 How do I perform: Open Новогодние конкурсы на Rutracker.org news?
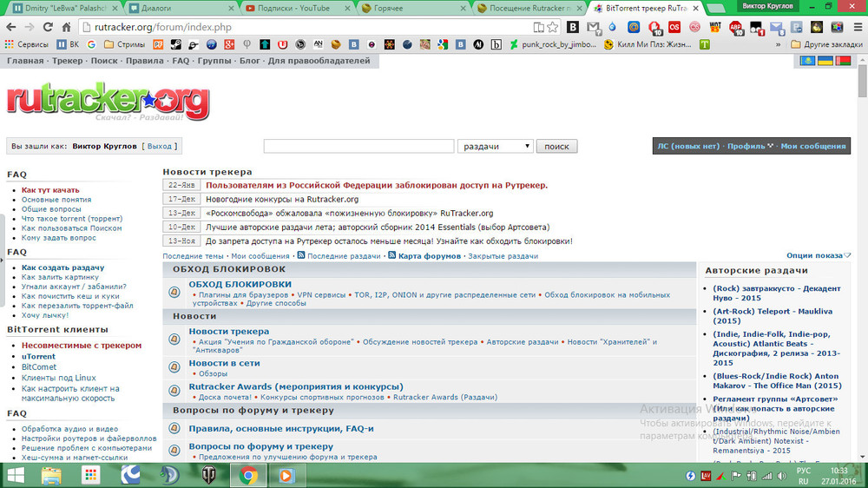click(282, 200)
